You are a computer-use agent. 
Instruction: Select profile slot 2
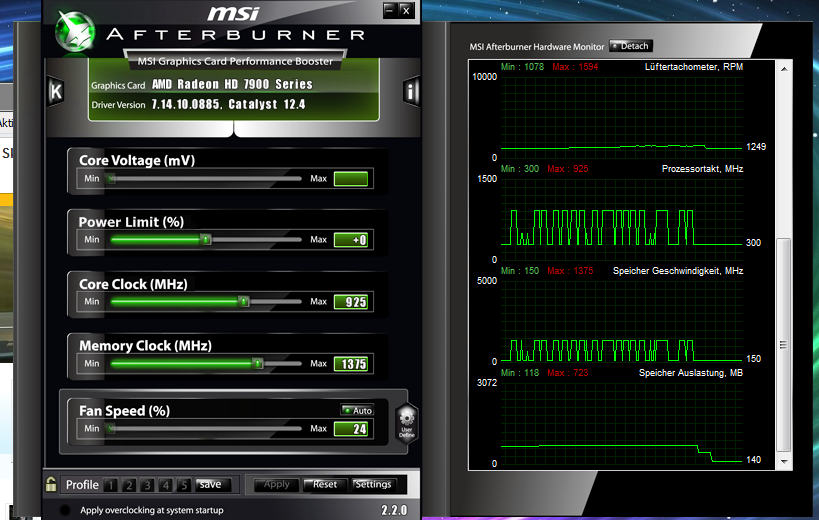(128, 485)
